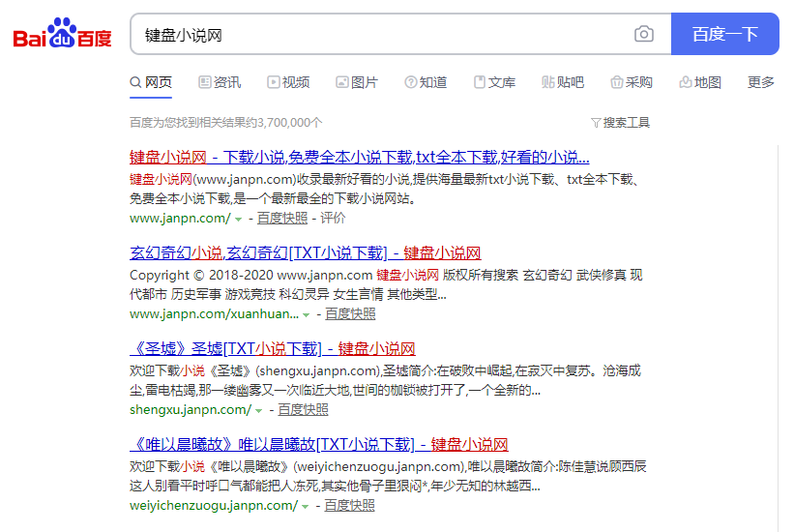Open 百度快照 for shengxu result
The height and width of the screenshot is (532, 794).
[303, 410]
